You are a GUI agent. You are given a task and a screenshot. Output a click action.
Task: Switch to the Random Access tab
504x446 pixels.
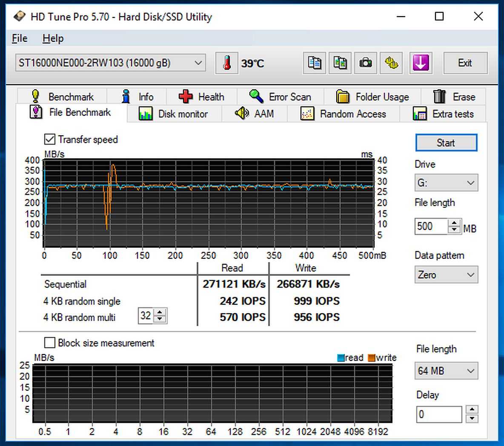tap(344, 114)
